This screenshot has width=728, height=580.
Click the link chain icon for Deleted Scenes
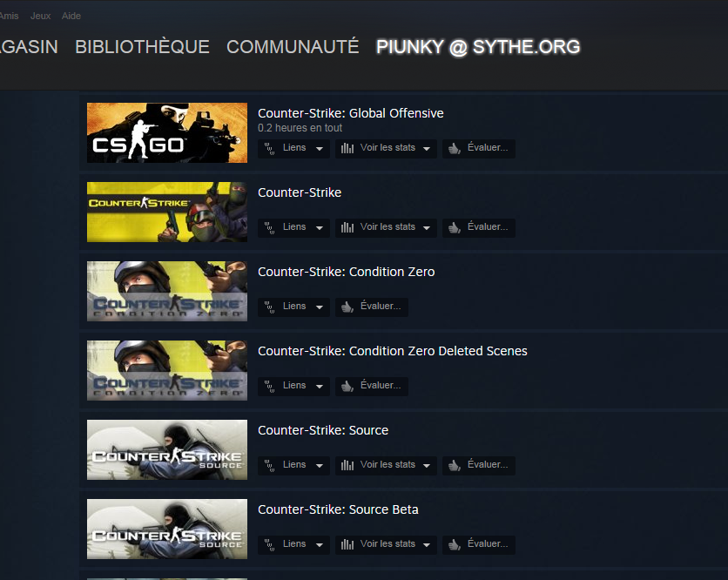(x=269, y=387)
